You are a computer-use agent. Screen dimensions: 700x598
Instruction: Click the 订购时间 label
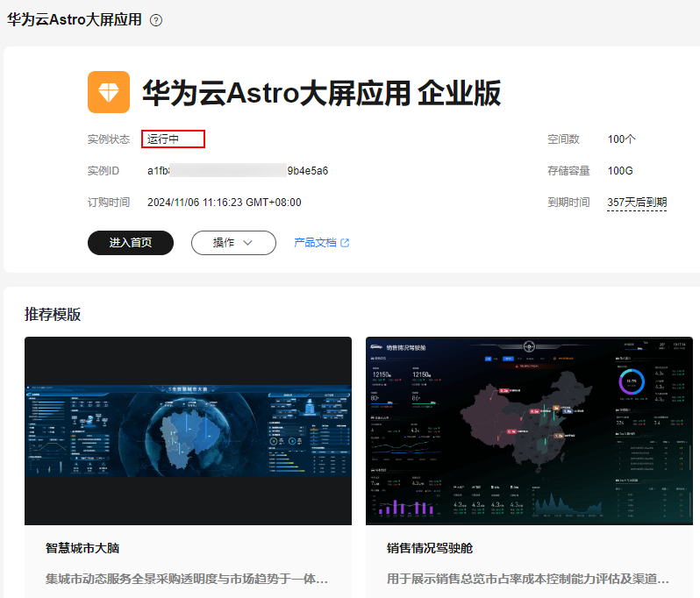[109, 203]
